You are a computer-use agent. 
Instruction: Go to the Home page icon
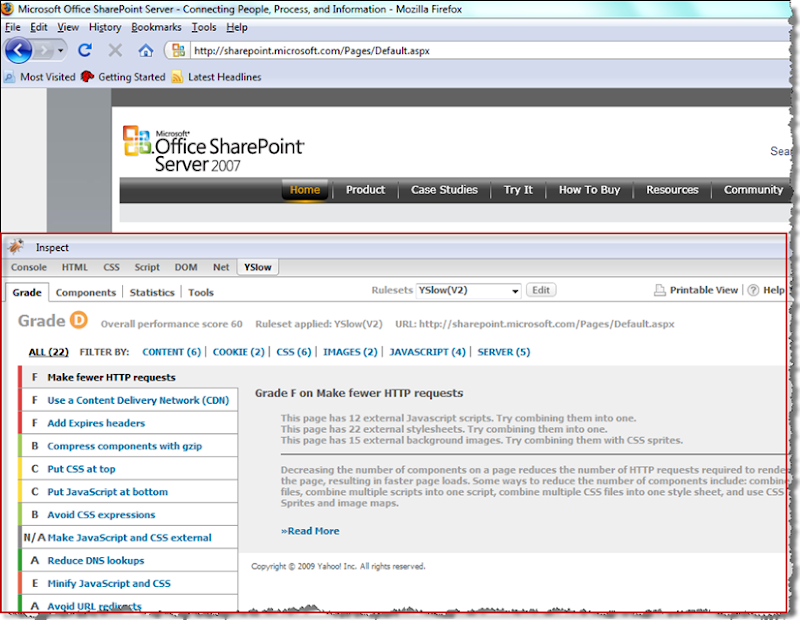coord(146,51)
